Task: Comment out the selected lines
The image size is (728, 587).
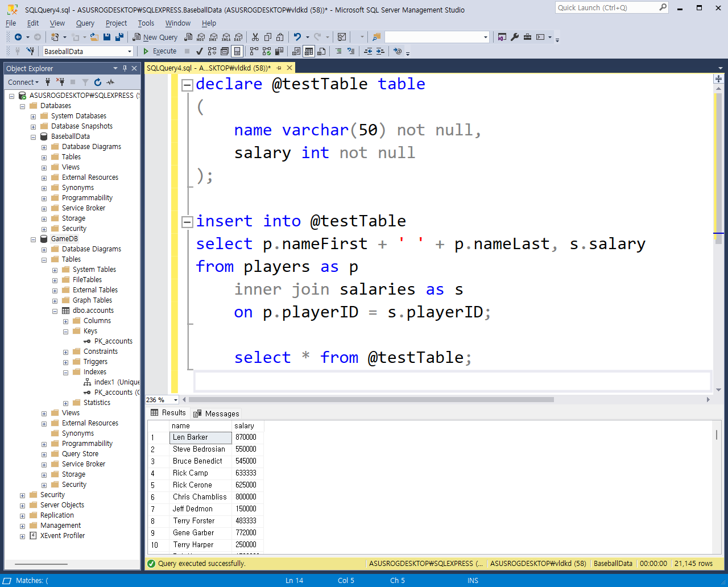Action: click(338, 51)
